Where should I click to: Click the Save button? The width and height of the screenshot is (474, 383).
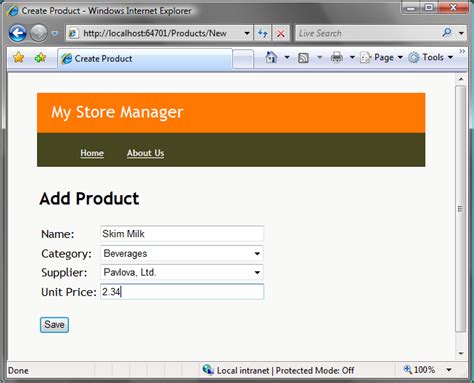[54, 325]
